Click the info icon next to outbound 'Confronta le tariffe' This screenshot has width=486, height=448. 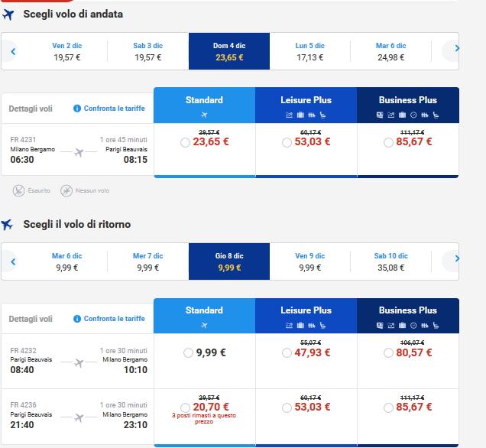tap(77, 109)
